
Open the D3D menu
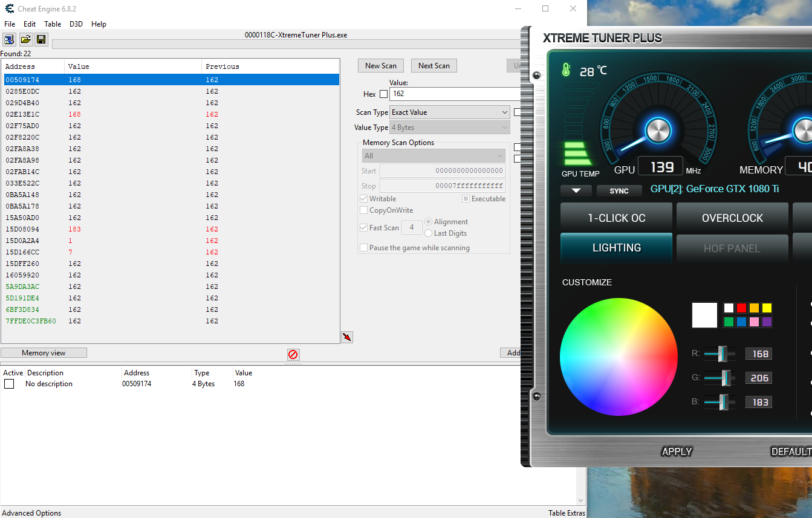[76, 24]
